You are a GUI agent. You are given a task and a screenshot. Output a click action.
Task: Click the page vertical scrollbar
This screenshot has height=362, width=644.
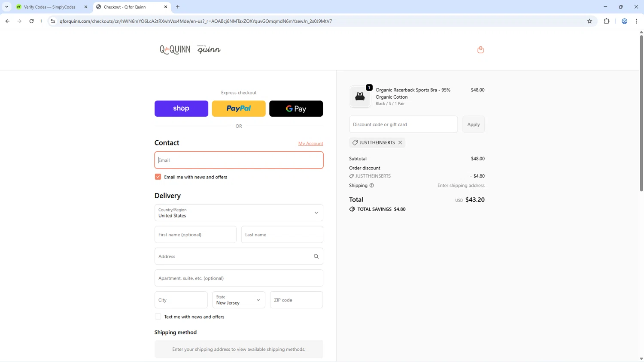pos(641,113)
